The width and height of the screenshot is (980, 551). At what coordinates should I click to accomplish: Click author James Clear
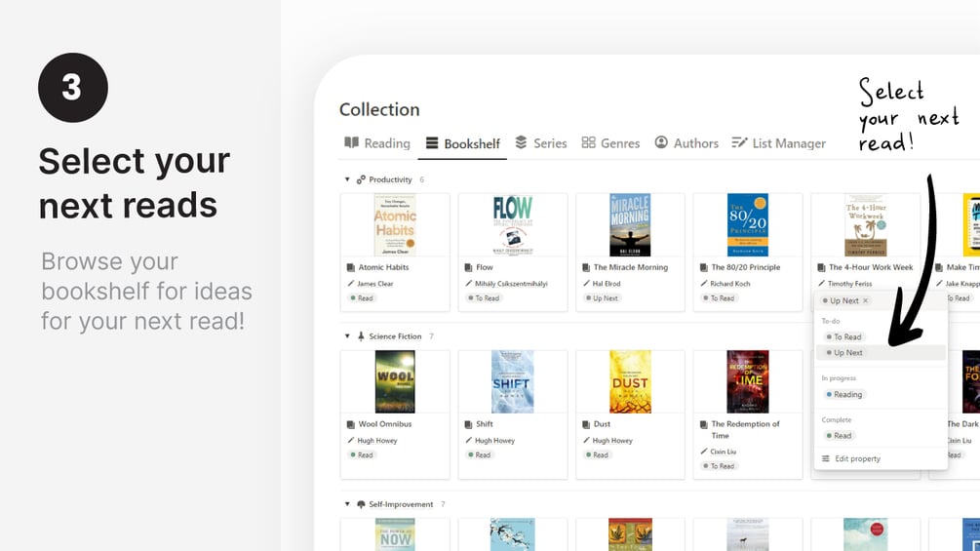(375, 284)
